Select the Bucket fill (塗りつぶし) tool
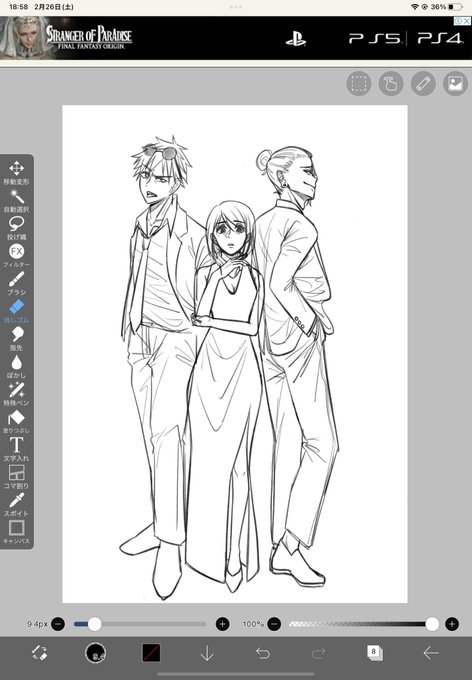 point(16,422)
